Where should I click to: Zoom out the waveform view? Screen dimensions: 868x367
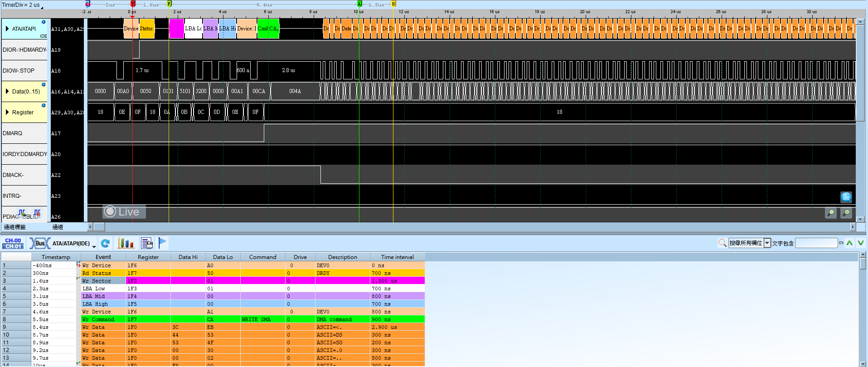(831, 213)
